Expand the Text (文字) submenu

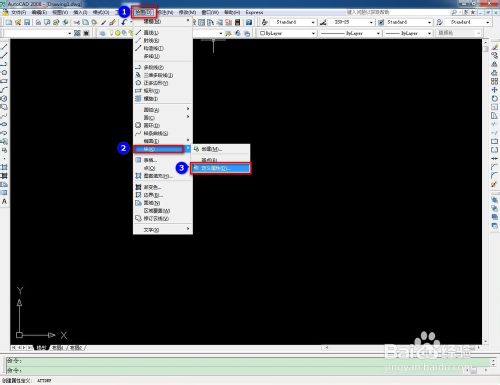[163, 230]
